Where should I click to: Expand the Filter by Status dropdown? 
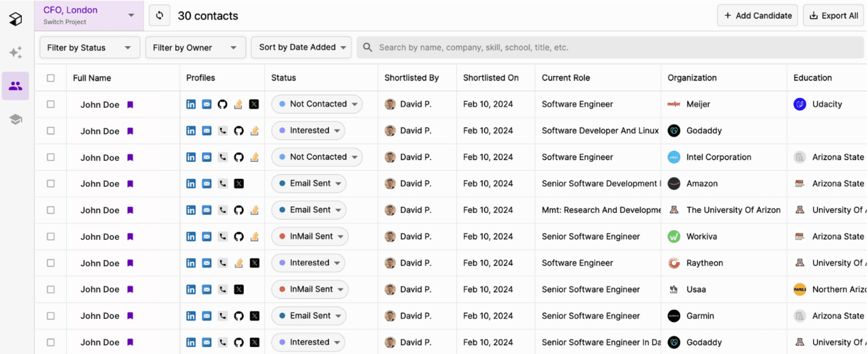click(90, 47)
